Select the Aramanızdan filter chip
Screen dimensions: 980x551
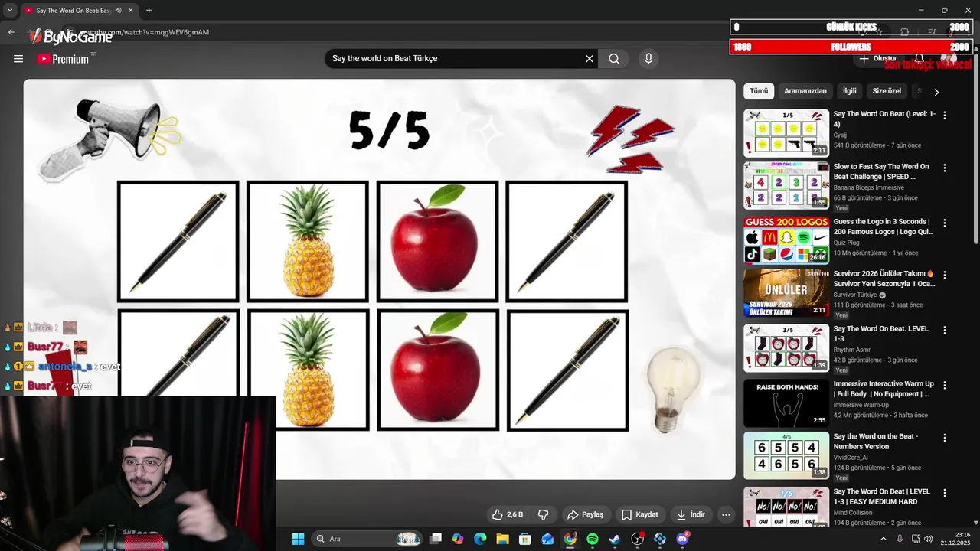pos(805,91)
